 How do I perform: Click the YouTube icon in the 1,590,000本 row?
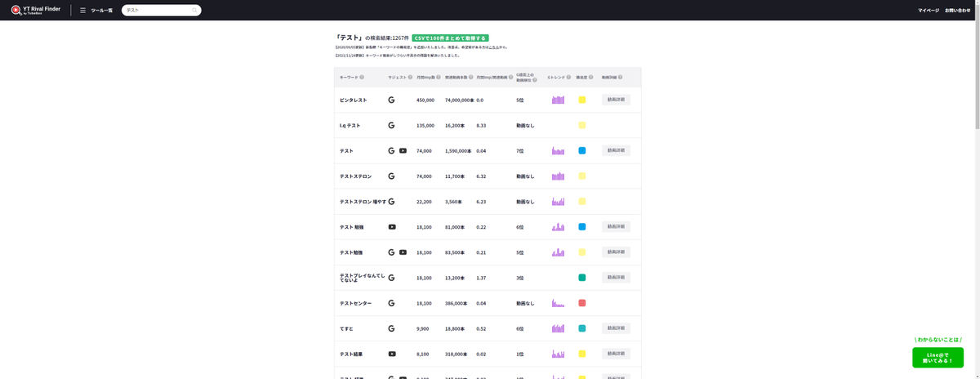point(403,151)
